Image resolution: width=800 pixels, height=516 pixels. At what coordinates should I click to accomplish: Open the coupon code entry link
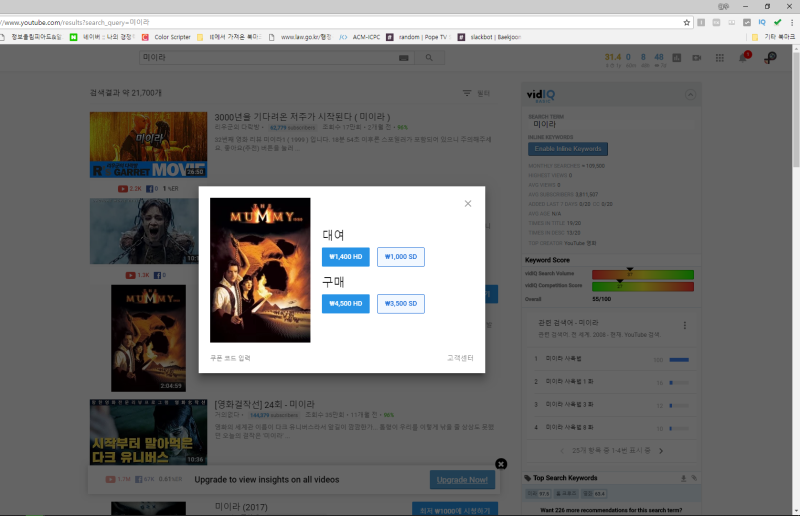[230, 358]
